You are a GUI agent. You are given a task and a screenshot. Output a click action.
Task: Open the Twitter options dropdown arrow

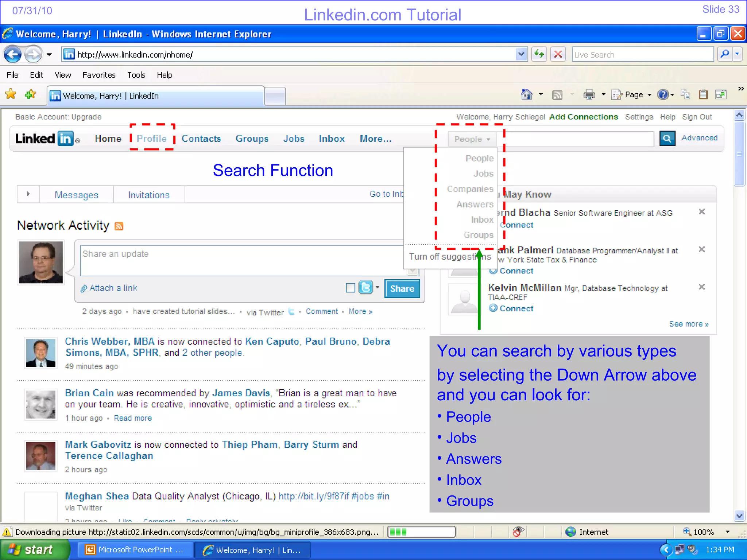(x=378, y=287)
